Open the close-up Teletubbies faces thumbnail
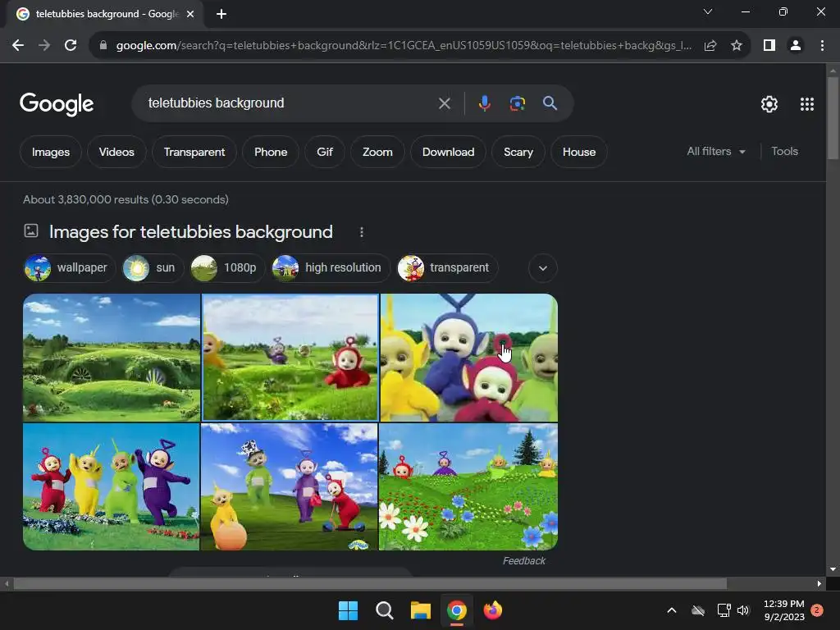 (x=468, y=358)
